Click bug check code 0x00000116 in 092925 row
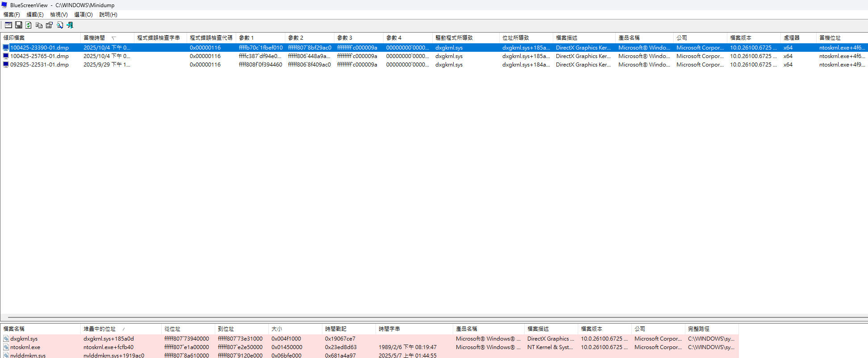This screenshot has height=358, width=868. click(205, 64)
